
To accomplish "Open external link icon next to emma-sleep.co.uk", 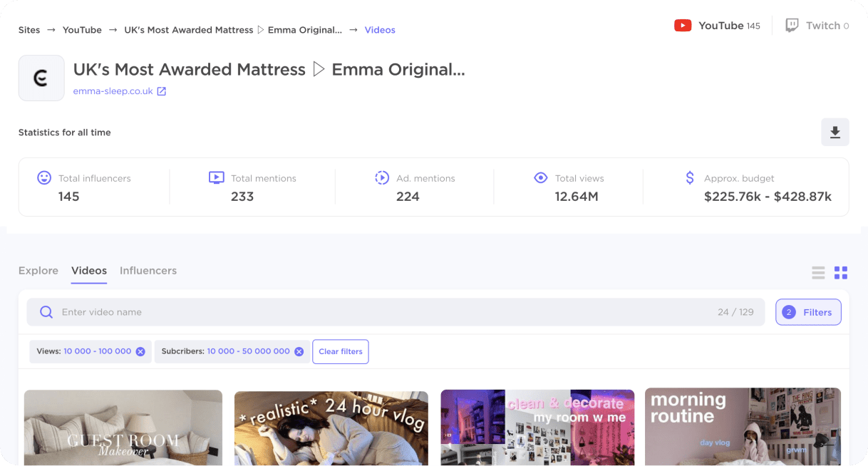I will tap(162, 91).
